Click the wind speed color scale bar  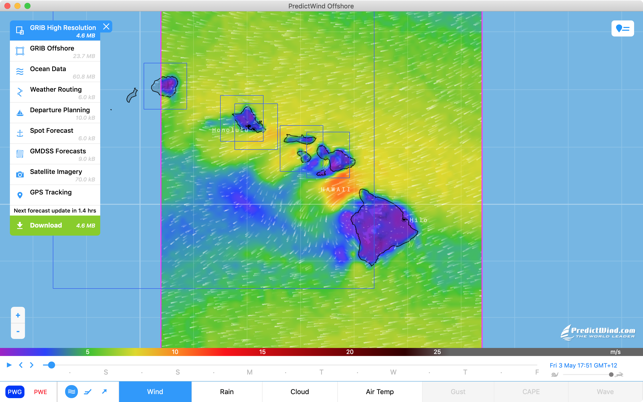click(x=322, y=352)
